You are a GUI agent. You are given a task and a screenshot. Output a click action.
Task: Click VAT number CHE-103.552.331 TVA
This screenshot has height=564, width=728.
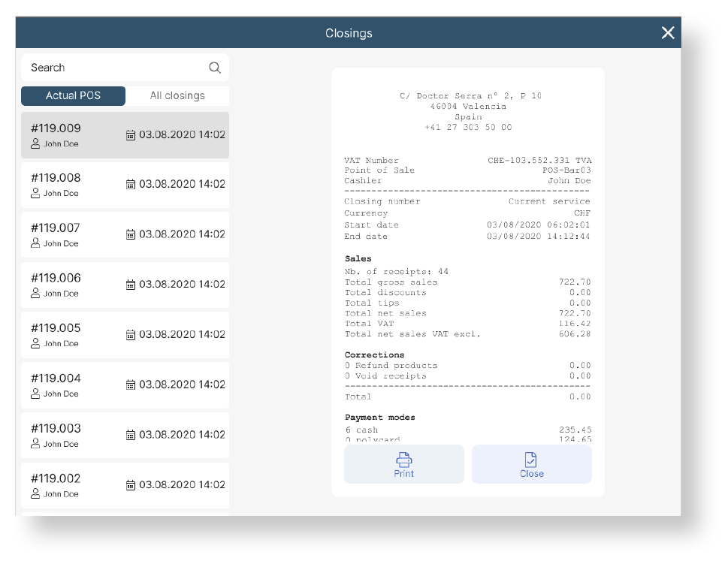point(539,160)
